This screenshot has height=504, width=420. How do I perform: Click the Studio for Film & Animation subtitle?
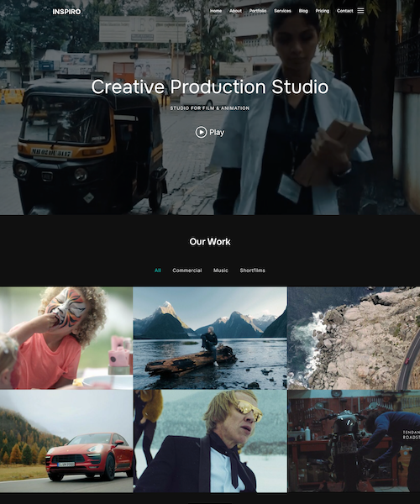pos(210,108)
